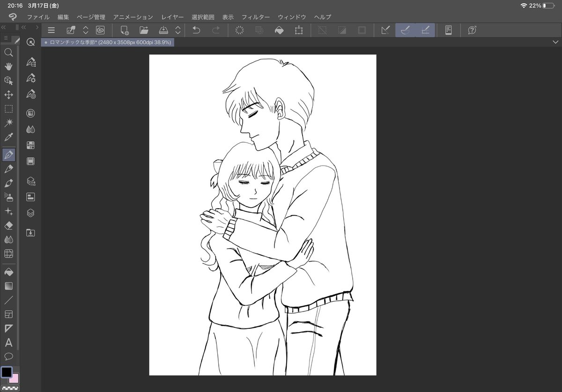Collapse tool palette with leftmost double chevron

[4, 27]
